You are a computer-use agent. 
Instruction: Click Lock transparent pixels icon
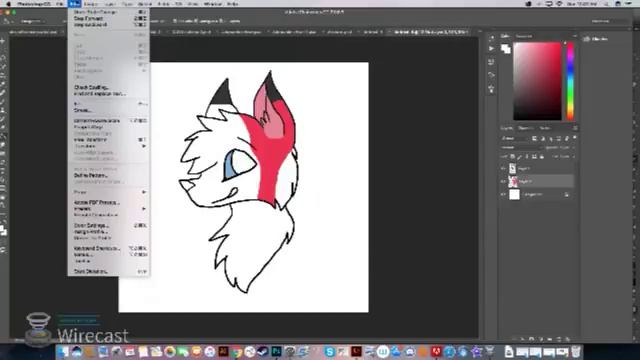(x=513, y=157)
